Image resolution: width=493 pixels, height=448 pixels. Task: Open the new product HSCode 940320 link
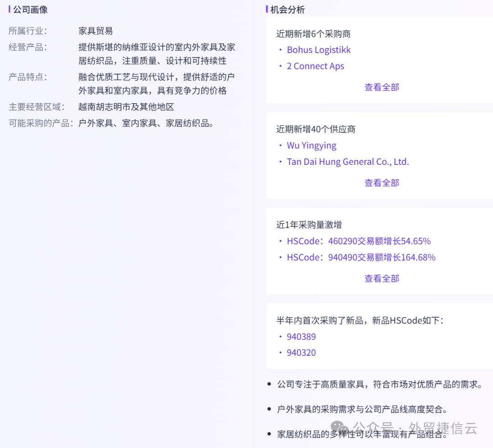(301, 352)
